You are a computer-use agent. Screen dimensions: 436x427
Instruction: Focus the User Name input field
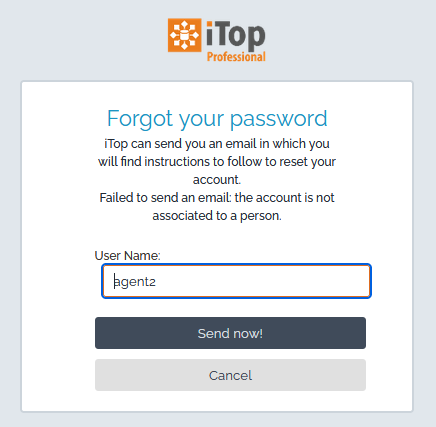coord(236,281)
